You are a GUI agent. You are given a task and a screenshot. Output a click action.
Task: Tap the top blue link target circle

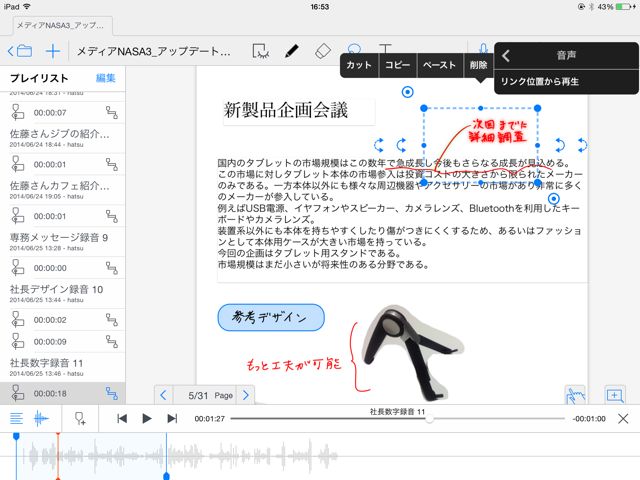click(407, 92)
